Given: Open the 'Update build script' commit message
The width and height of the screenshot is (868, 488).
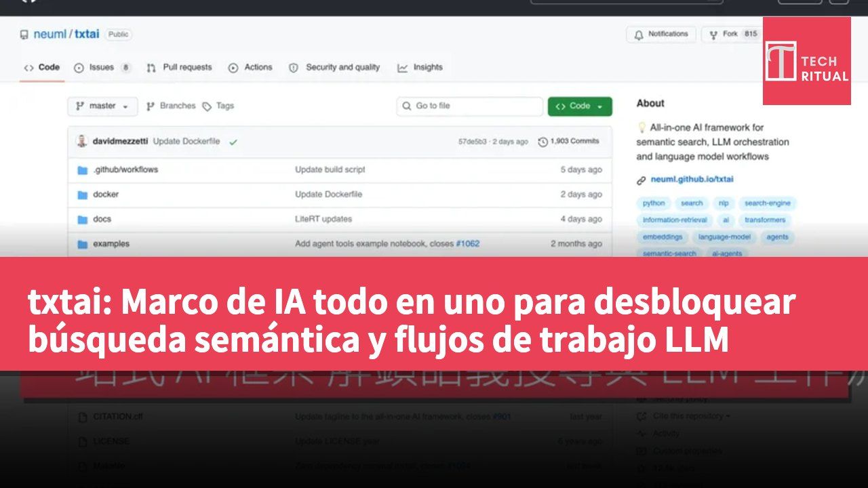Looking at the screenshot, I should 330,169.
